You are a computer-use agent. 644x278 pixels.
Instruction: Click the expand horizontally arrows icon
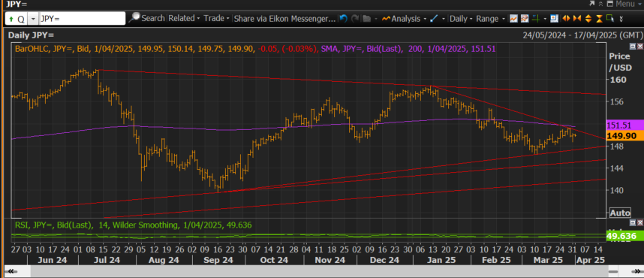567,19
